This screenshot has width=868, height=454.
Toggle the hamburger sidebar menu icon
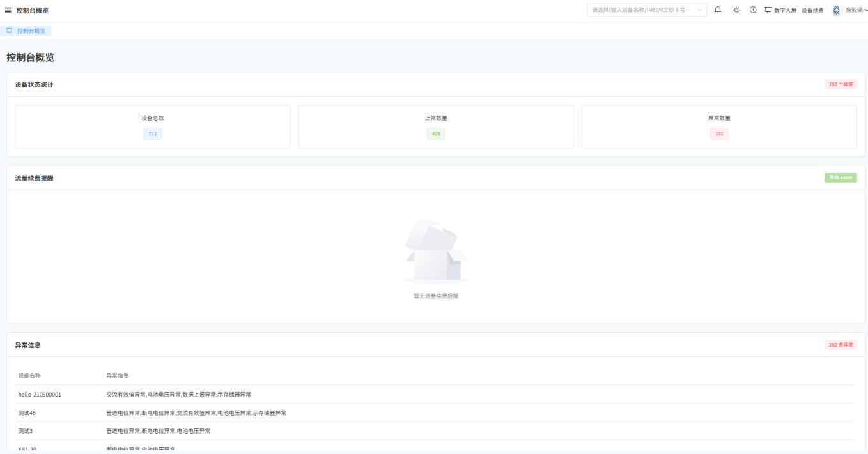click(8, 10)
